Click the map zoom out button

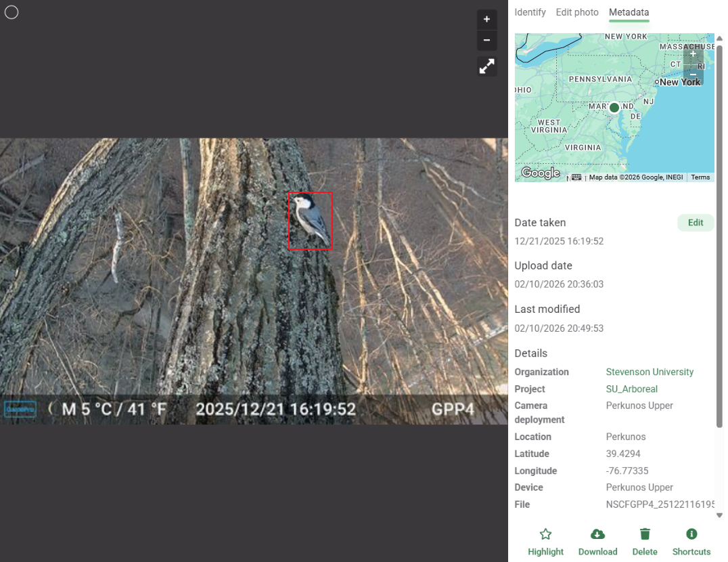693,74
